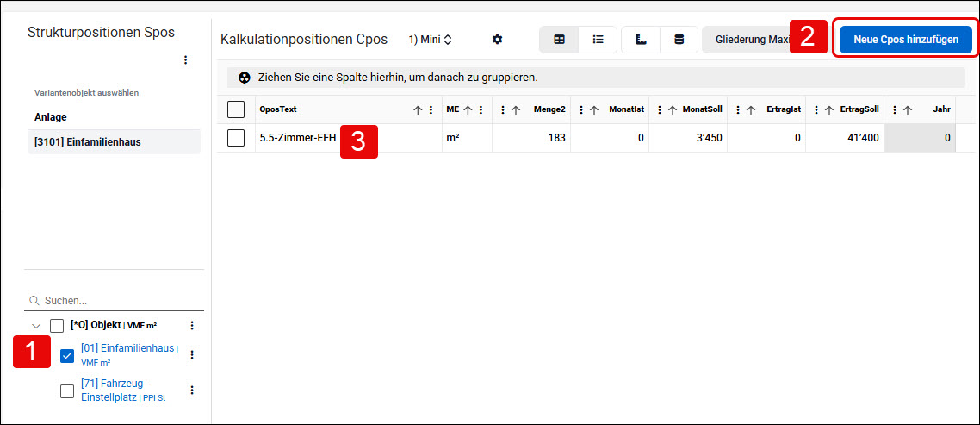Sort Jahr column with arrow icon

(908, 109)
